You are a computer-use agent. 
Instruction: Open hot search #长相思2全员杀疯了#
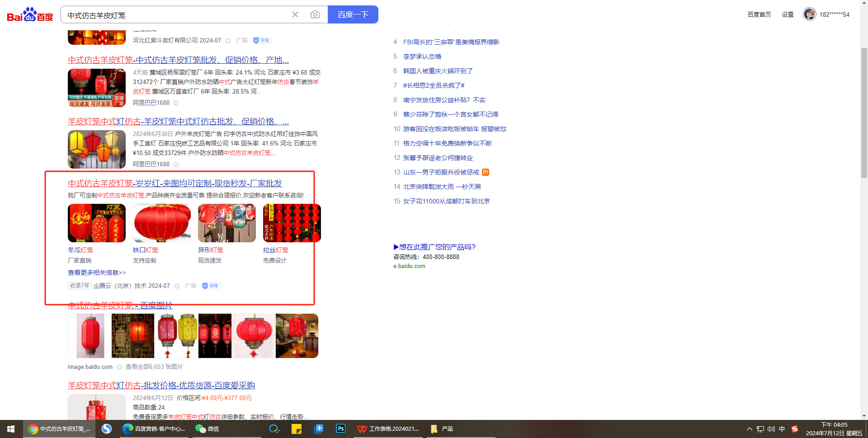click(434, 85)
